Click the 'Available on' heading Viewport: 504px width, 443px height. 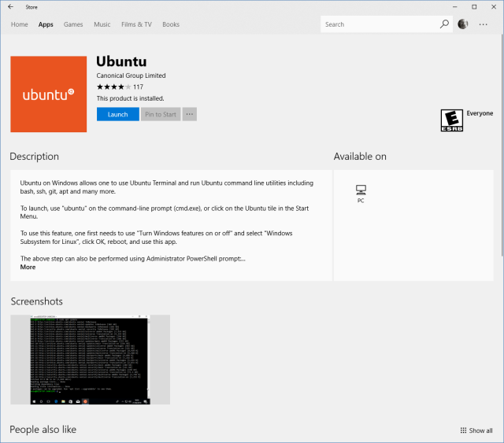pyautogui.click(x=360, y=157)
